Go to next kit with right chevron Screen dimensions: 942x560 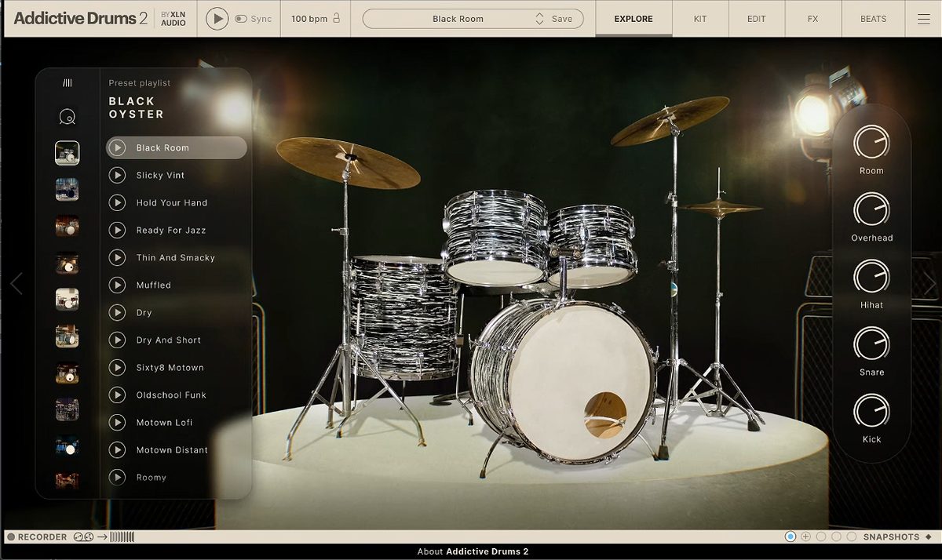930,284
